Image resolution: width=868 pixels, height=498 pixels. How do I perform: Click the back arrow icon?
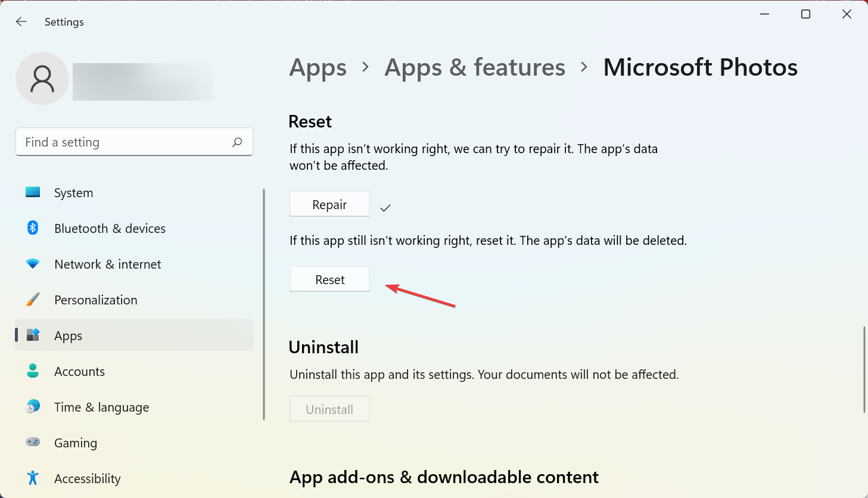coord(21,22)
